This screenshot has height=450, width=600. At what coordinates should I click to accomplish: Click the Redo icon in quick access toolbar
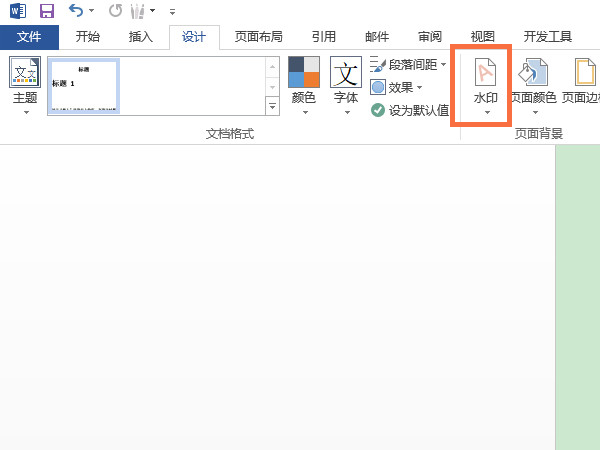[115, 11]
